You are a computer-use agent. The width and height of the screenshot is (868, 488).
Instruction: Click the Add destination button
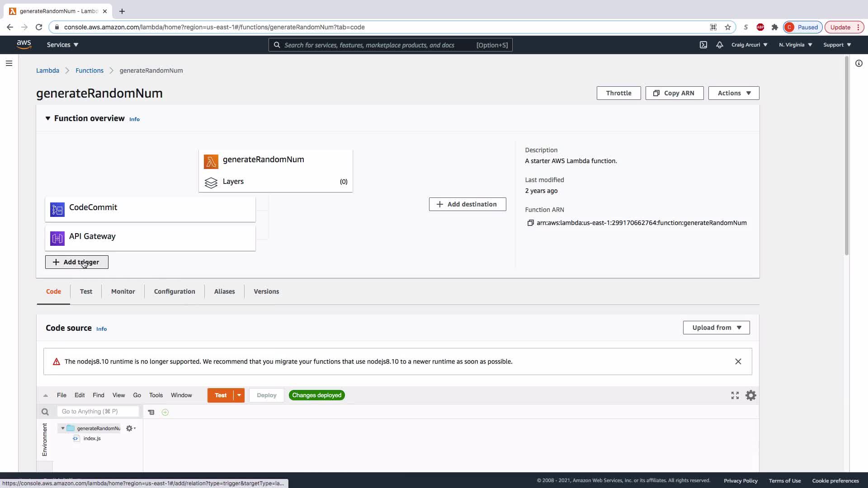(x=467, y=204)
